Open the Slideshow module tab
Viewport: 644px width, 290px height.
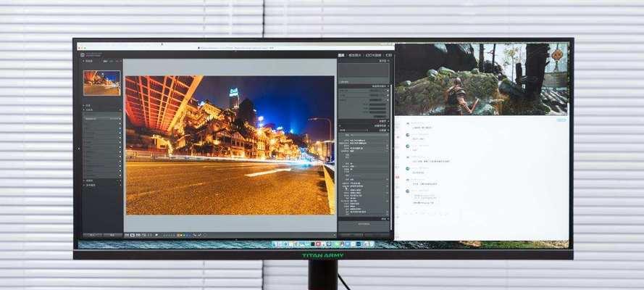point(373,54)
